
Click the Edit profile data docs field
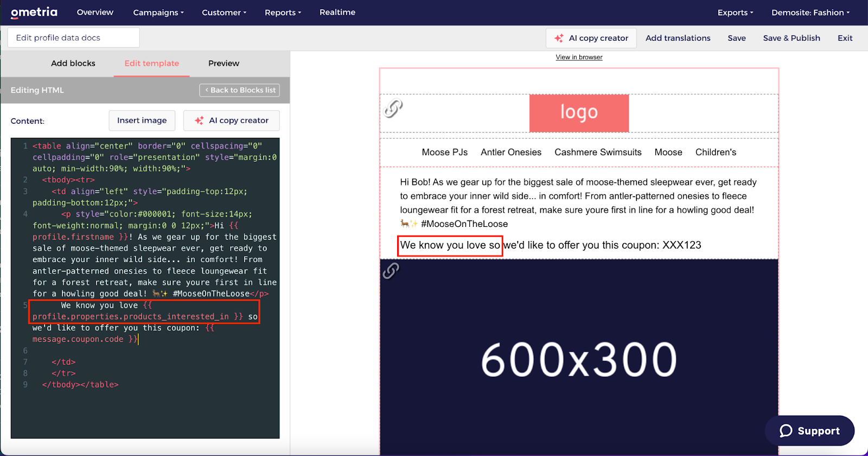point(74,38)
